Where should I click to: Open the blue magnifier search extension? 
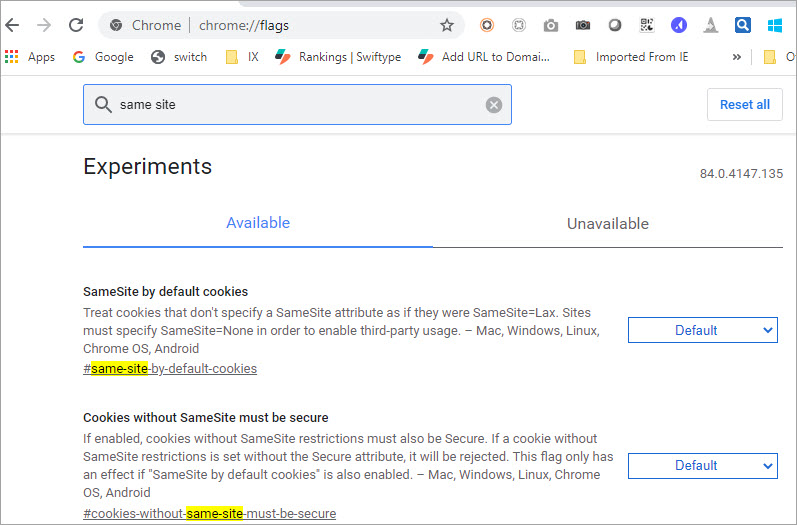(743, 25)
